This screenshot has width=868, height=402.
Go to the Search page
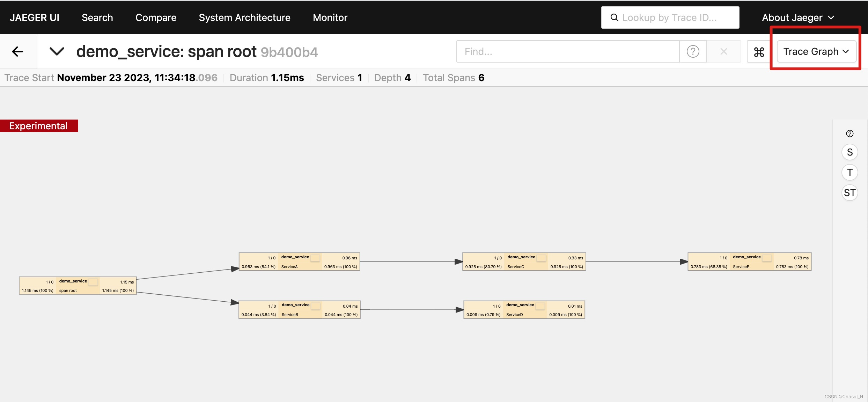click(97, 17)
